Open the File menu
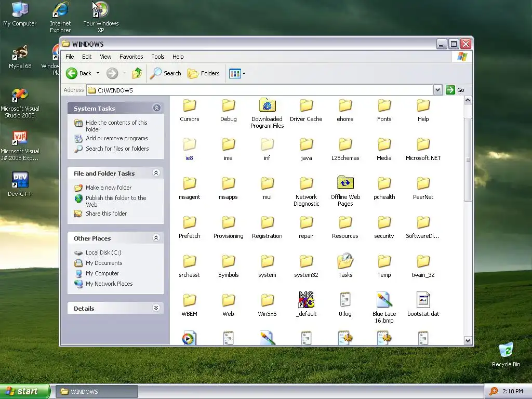The image size is (532, 399). click(70, 57)
